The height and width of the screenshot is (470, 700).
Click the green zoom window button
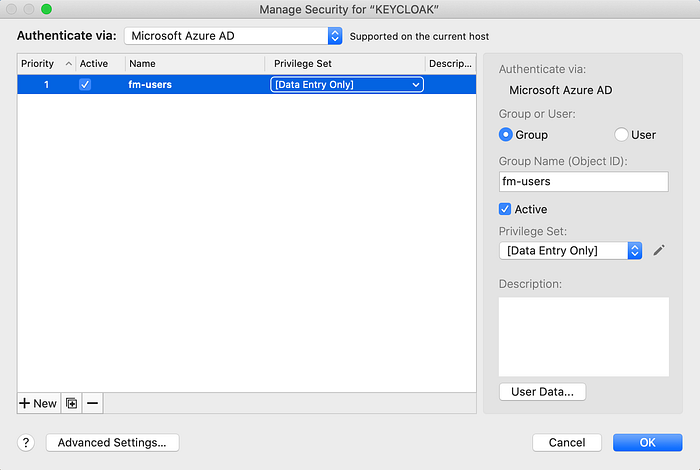46,9
